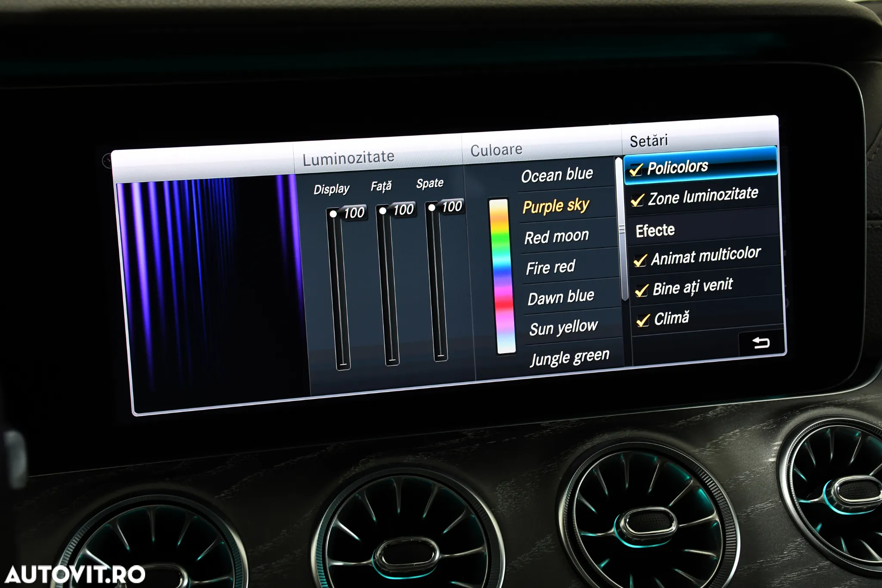Toggle the Policolors checkbox
Viewport: 882px width, 588px height.
pyautogui.click(x=636, y=170)
